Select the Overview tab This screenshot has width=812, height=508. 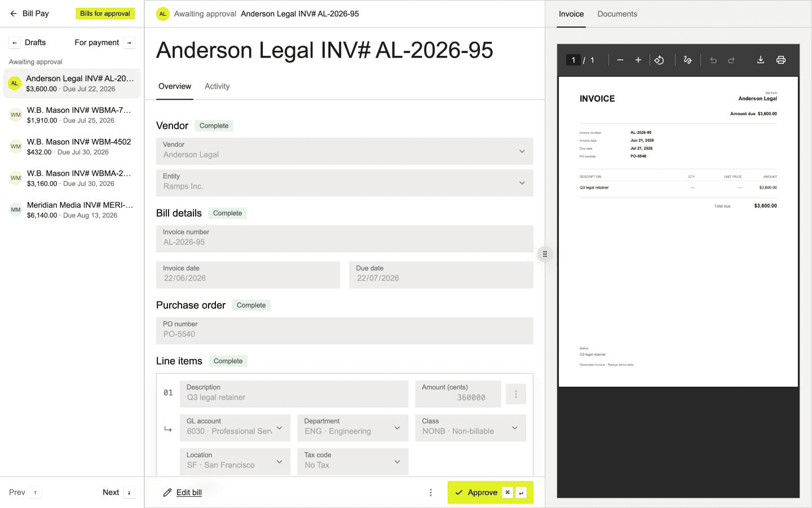point(175,86)
